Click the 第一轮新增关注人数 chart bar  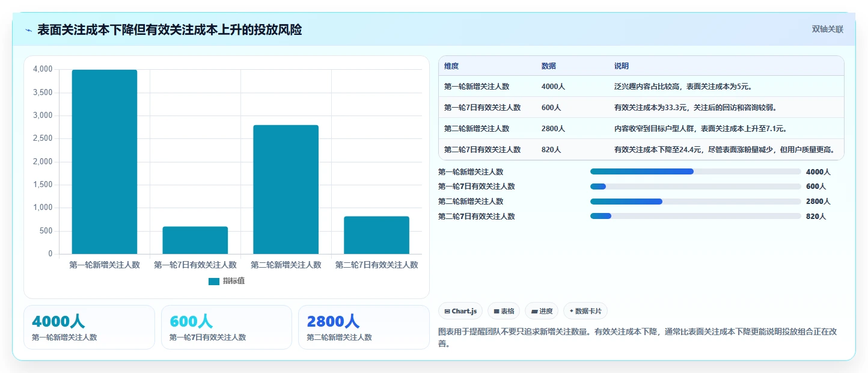click(x=105, y=162)
